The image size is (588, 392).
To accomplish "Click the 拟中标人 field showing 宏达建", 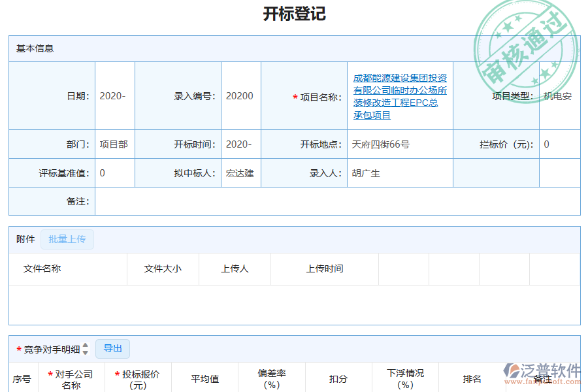I will click(x=240, y=172).
